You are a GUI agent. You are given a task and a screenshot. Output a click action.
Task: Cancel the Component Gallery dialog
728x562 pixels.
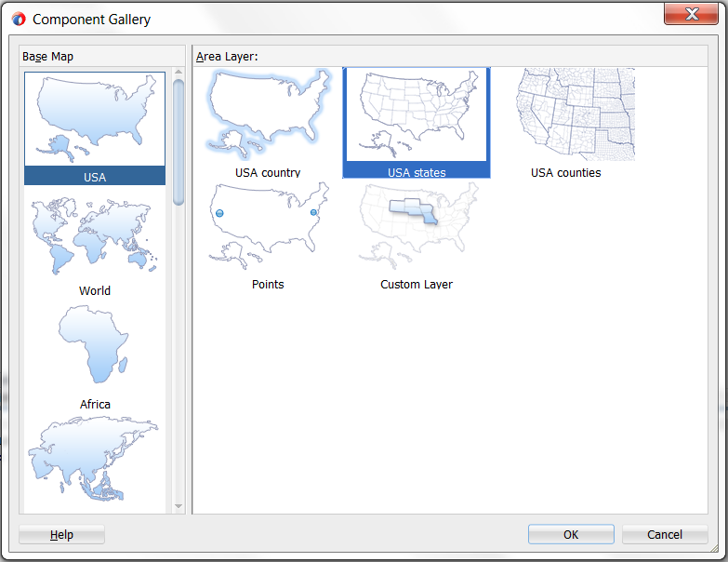pyautogui.click(x=665, y=534)
